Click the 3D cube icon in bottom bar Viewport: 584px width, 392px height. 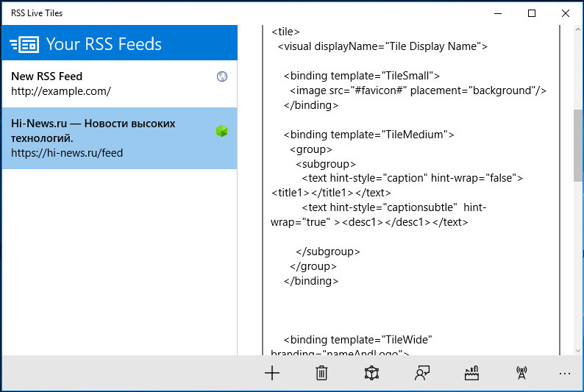click(x=371, y=373)
